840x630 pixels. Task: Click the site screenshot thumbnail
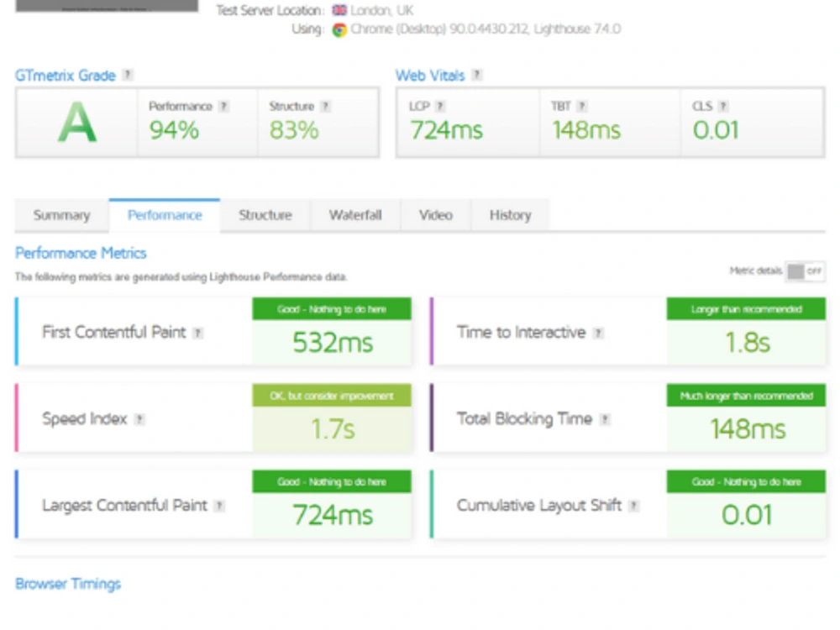point(107,5)
